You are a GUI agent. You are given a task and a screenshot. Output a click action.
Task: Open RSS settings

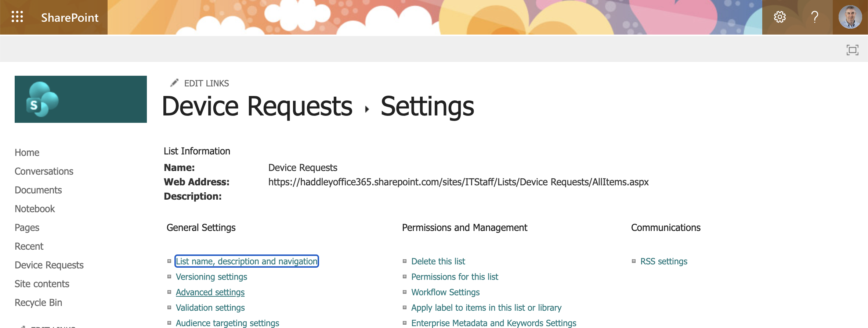tap(664, 261)
